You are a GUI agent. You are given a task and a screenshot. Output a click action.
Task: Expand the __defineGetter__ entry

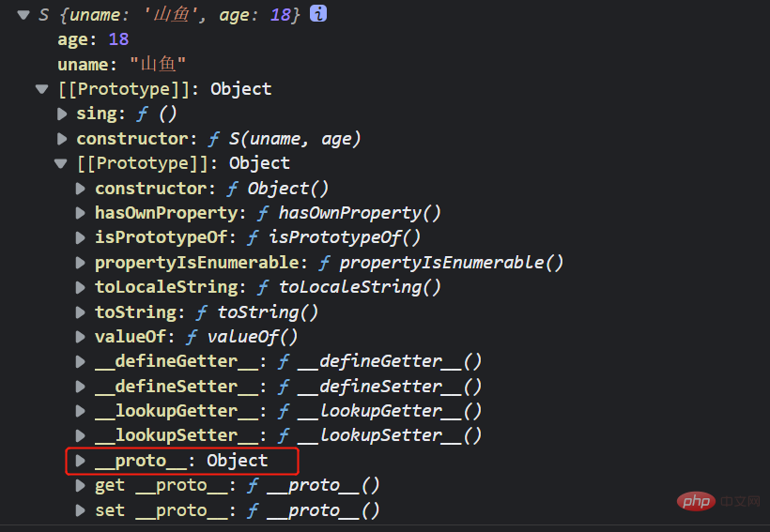(x=81, y=361)
